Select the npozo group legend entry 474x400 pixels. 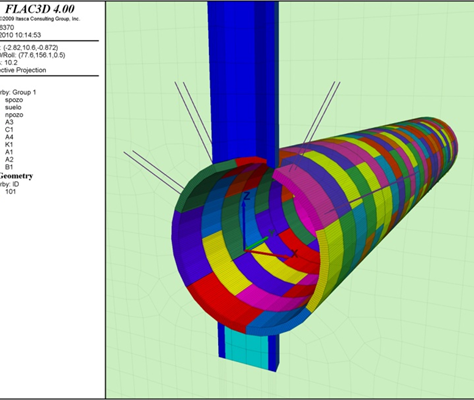tap(14, 115)
